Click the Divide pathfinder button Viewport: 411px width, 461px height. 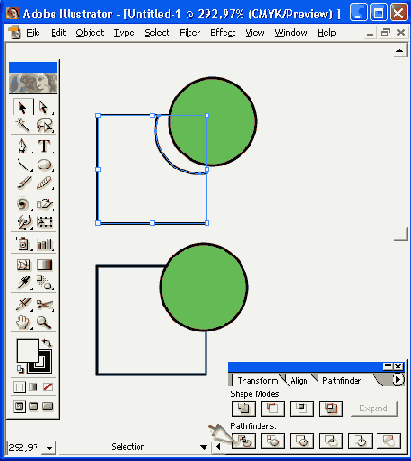point(244,441)
